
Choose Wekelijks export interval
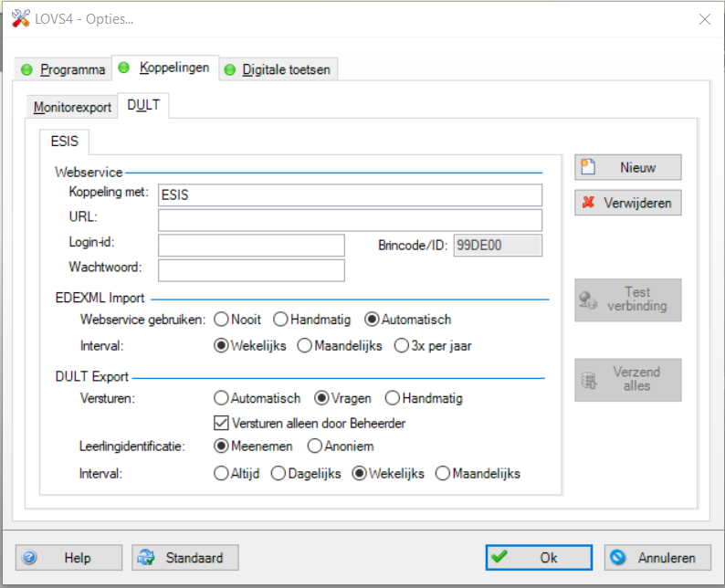(359, 473)
